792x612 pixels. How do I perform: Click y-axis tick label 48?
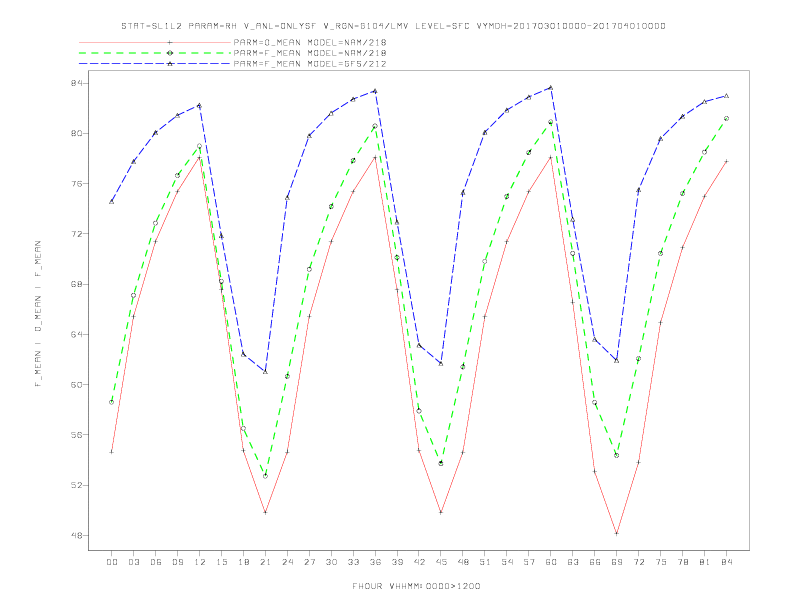click(x=77, y=535)
